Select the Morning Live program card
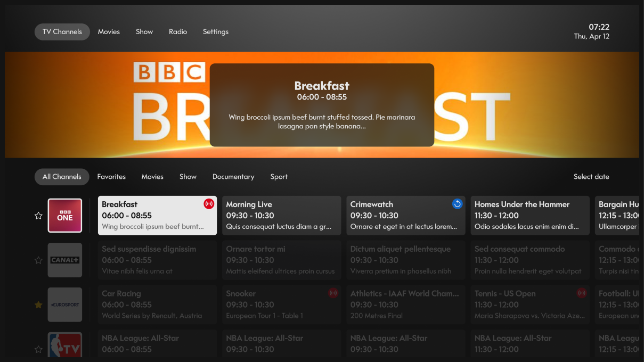644x362 pixels. [x=281, y=216]
